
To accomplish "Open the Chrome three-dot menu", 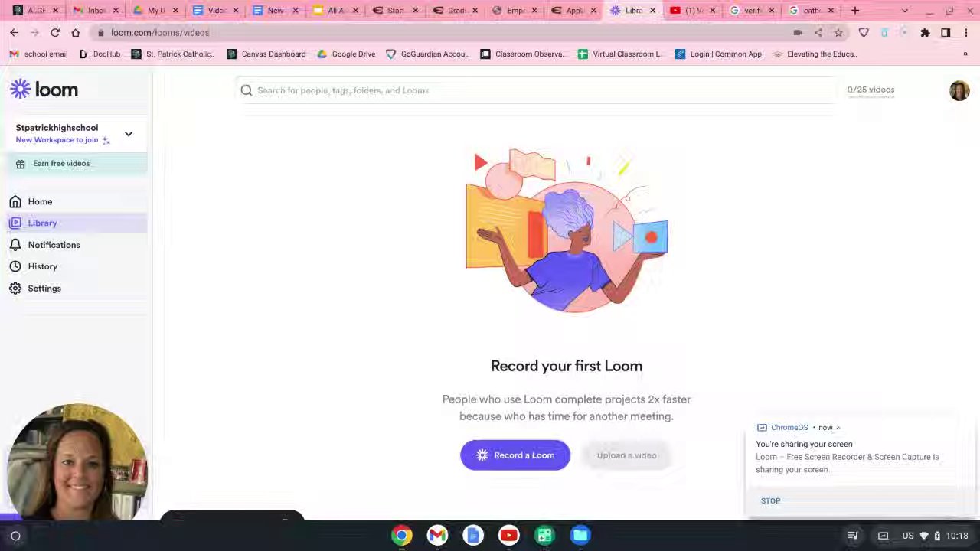I will 966,33.
